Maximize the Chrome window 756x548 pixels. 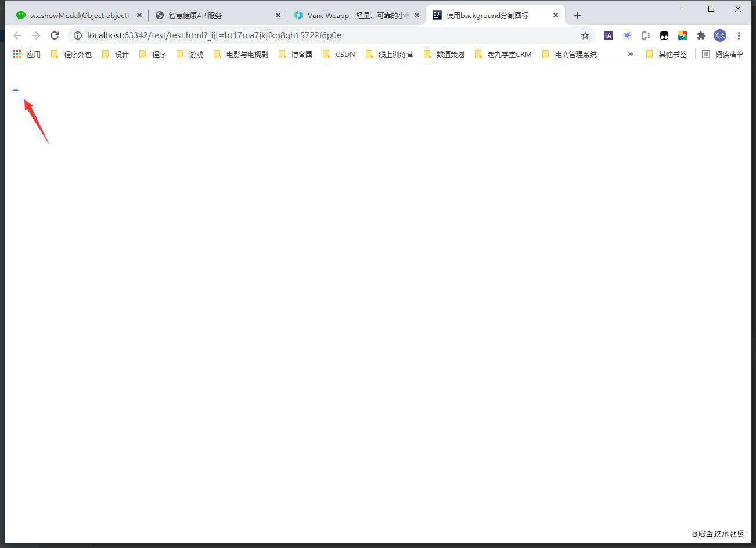pos(711,9)
